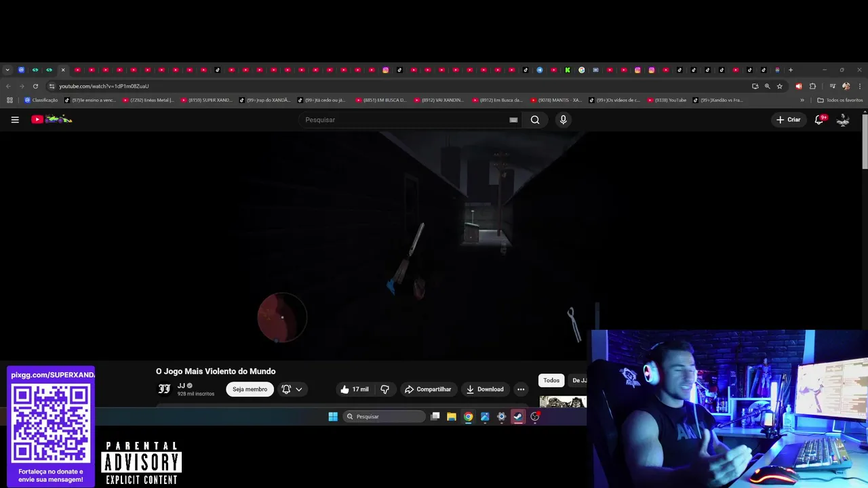This screenshot has height=488, width=868.
Task: Dislike the video with thumbs-down icon
Action: tap(384, 389)
